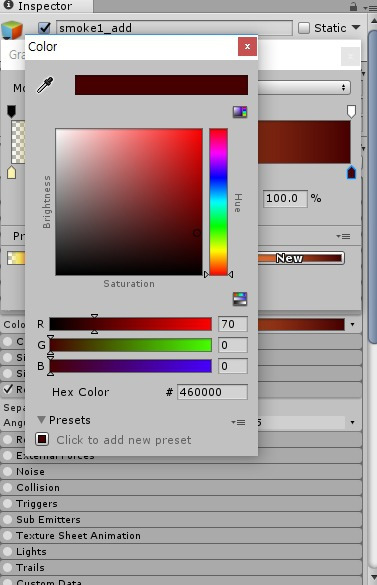Switch to the Inspector tab
Viewport: 377px width, 585px height.
pyautogui.click(x=45, y=6)
